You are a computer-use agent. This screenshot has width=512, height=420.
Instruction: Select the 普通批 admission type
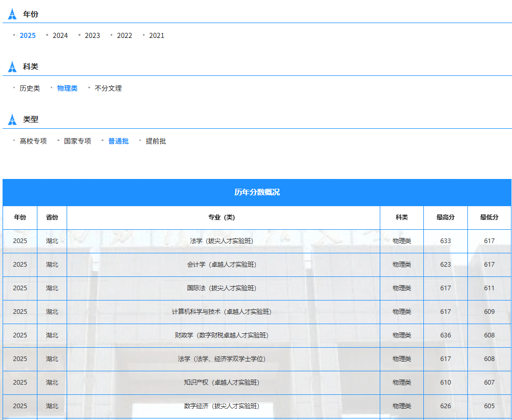tap(118, 141)
